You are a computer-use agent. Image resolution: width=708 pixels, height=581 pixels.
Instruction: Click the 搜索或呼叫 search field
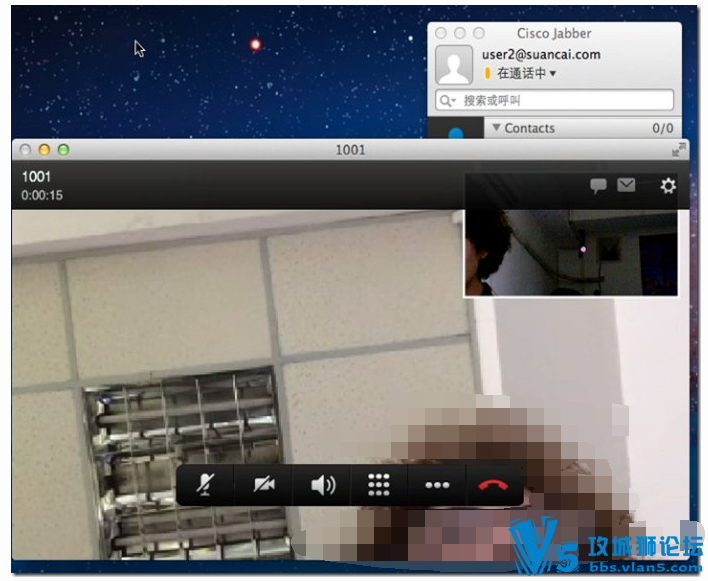554,100
